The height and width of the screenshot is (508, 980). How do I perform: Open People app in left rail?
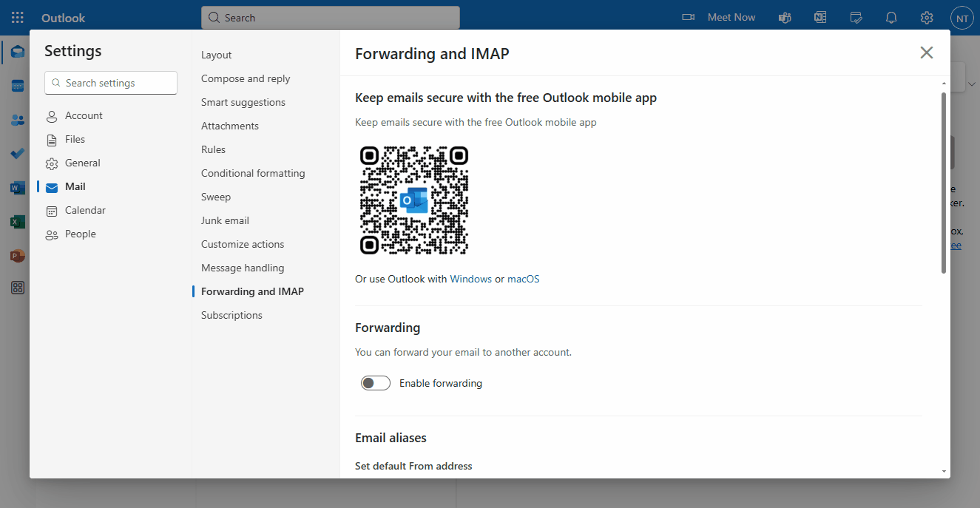tap(18, 120)
